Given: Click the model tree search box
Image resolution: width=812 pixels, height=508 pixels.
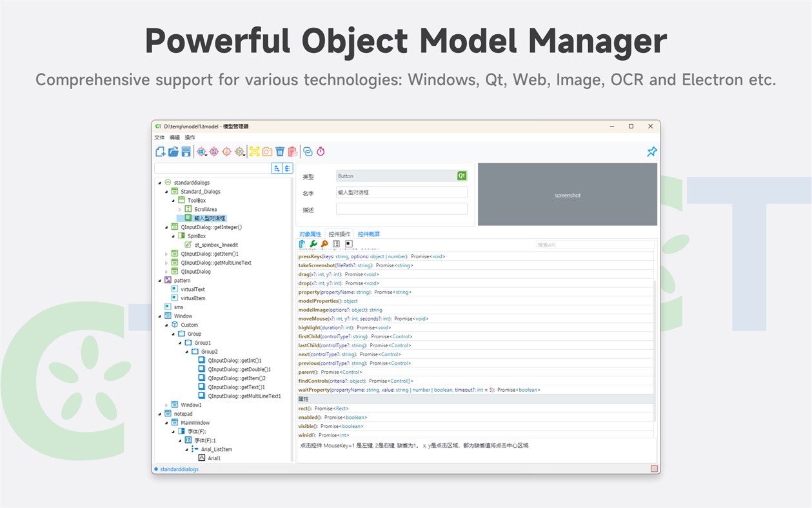Looking at the screenshot, I should click(x=212, y=168).
